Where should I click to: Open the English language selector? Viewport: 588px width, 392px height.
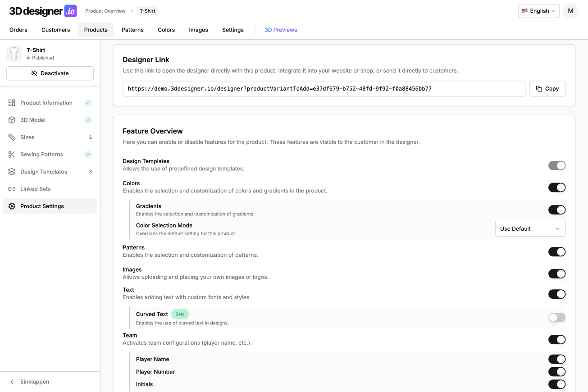tap(538, 11)
